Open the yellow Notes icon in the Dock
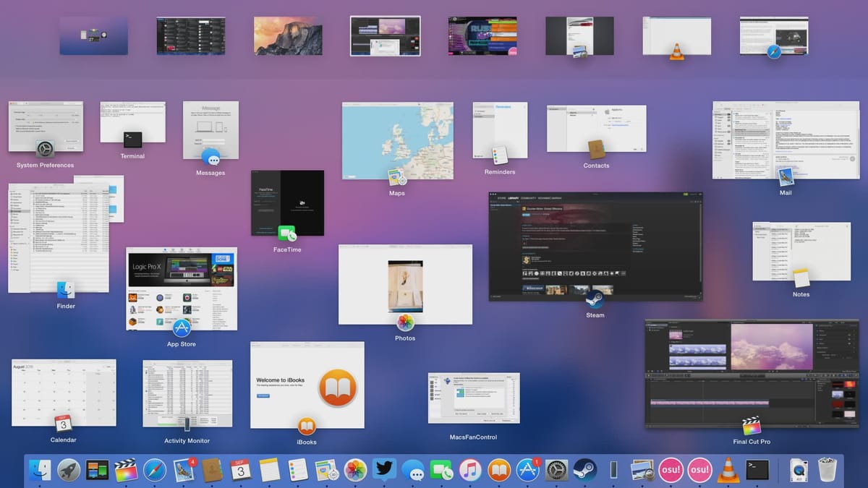This screenshot has width=868, height=488. coord(269,470)
